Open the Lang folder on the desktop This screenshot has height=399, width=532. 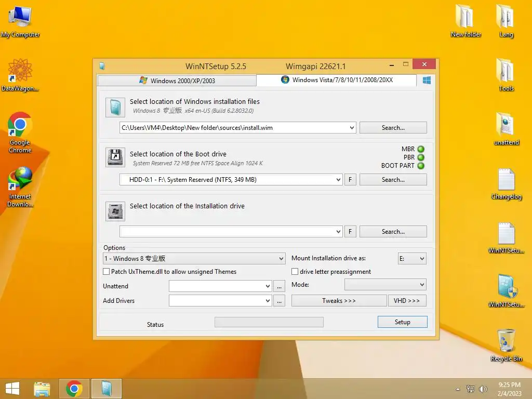[x=506, y=21]
